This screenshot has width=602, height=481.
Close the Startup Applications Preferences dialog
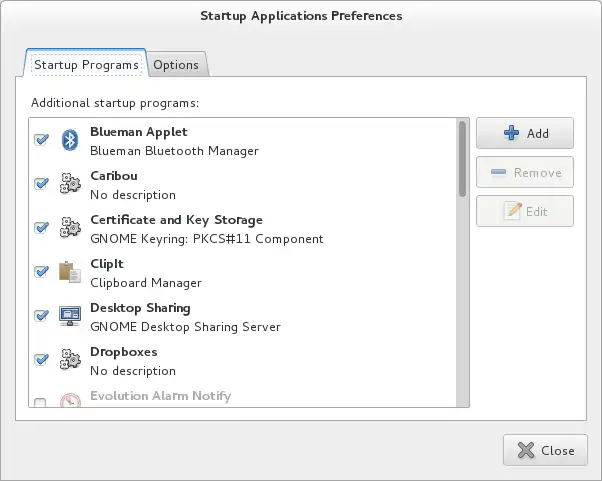(545, 450)
